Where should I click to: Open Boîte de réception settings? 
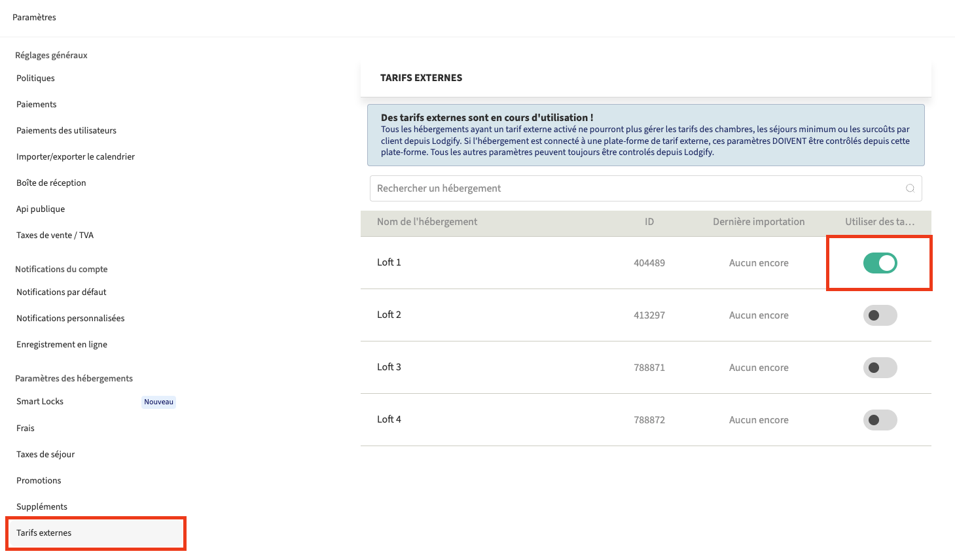tap(51, 183)
